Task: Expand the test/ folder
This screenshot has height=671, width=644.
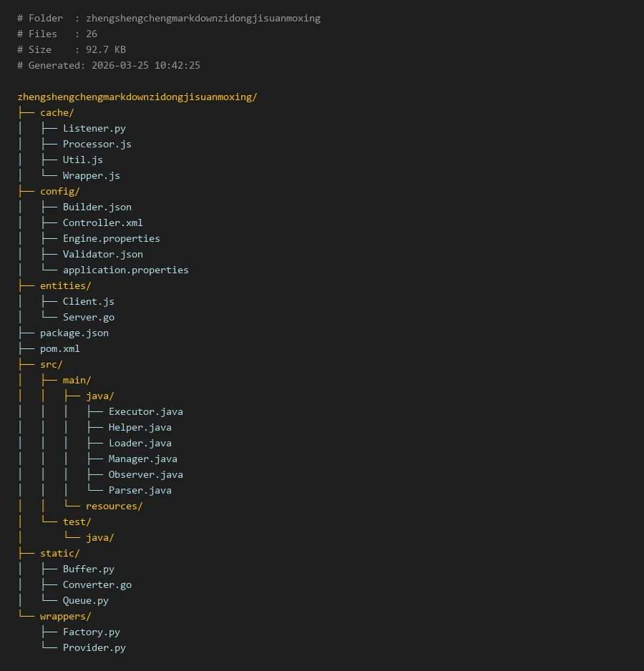Action: tap(77, 521)
